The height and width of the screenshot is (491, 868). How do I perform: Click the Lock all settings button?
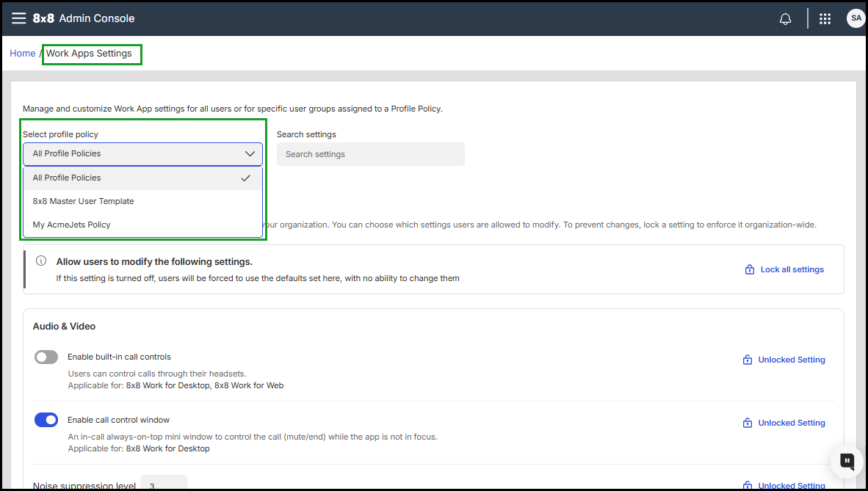point(784,269)
